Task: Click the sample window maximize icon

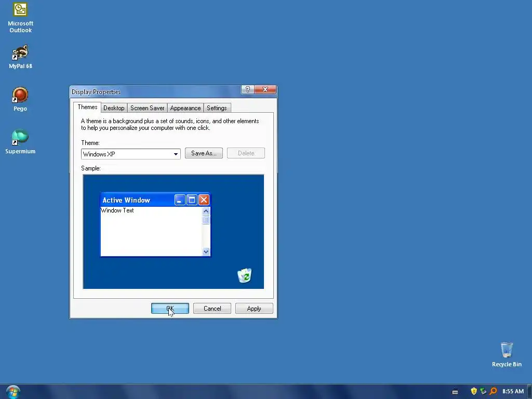Action: click(x=192, y=200)
